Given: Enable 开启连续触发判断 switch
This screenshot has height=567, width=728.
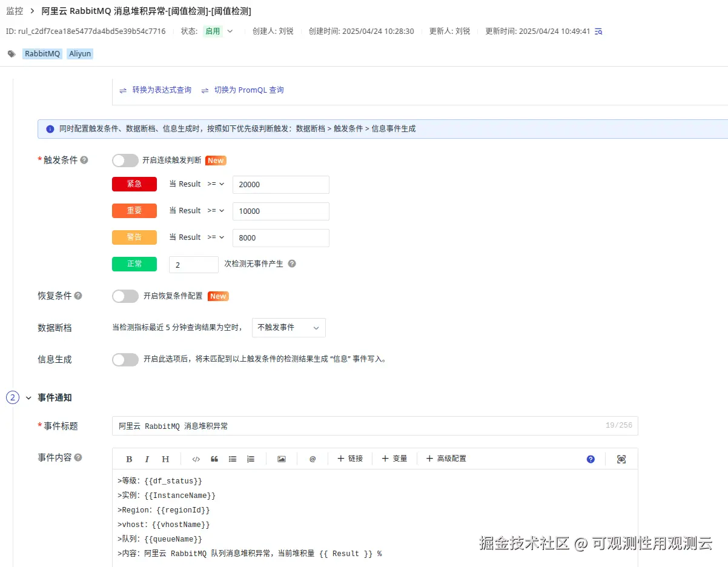Looking at the screenshot, I should [125, 161].
